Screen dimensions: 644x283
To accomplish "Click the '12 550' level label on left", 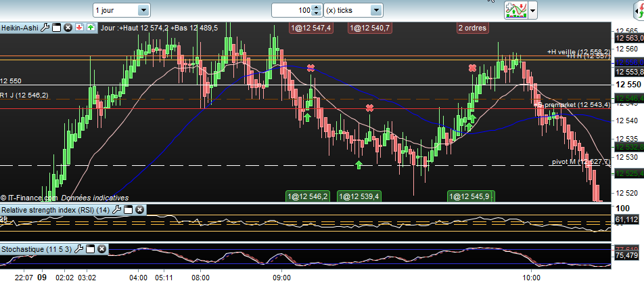I will click(x=11, y=81).
